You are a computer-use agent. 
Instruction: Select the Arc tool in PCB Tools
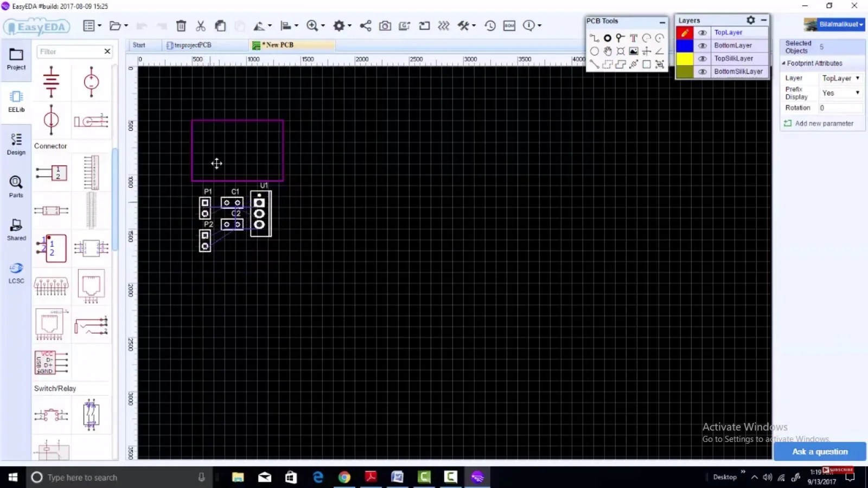(x=646, y=38)
